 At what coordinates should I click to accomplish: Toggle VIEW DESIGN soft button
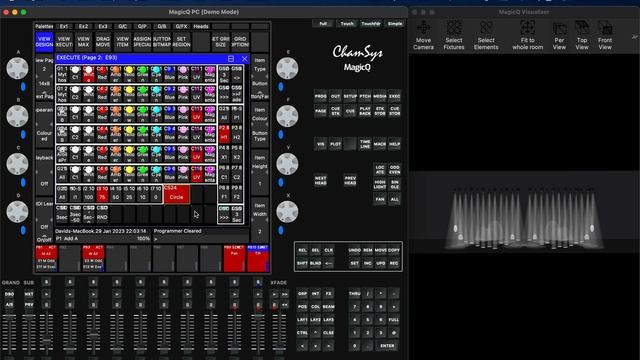pos(44,42)
